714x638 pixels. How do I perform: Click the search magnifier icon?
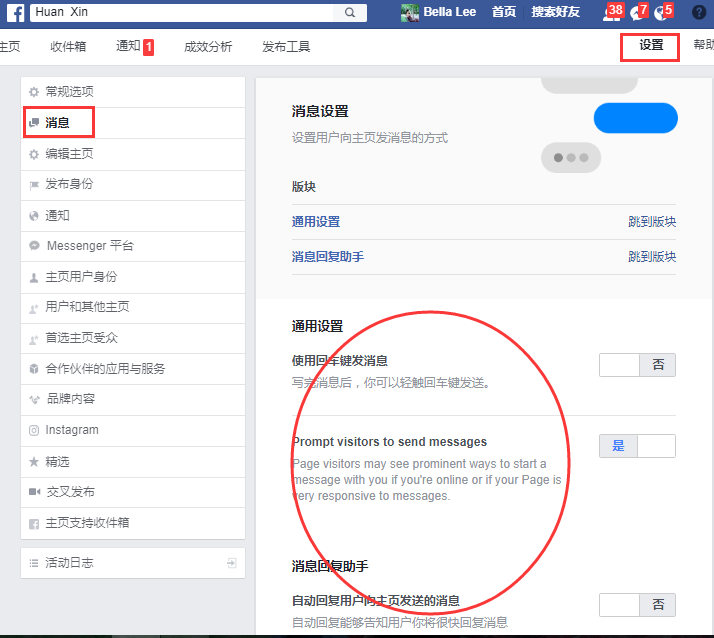click(350, 12)
